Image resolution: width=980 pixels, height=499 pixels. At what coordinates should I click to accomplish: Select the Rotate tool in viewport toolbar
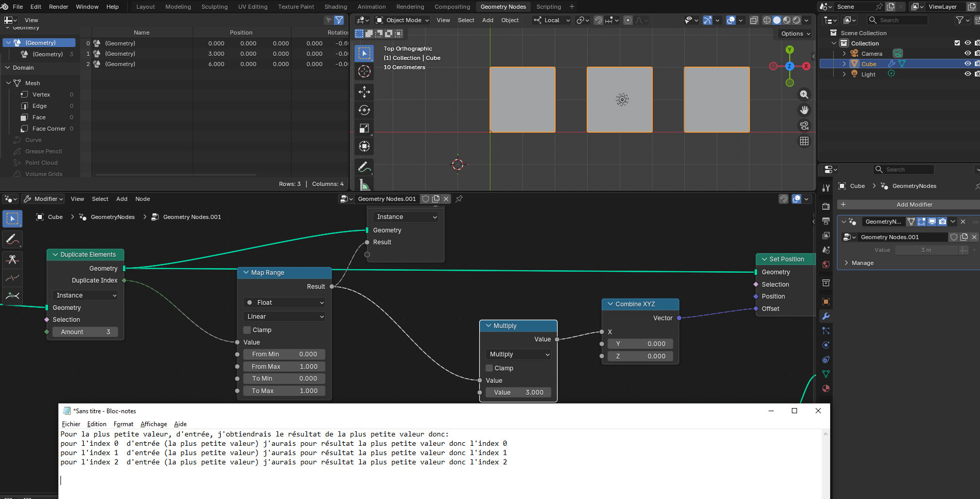[364, 110]
